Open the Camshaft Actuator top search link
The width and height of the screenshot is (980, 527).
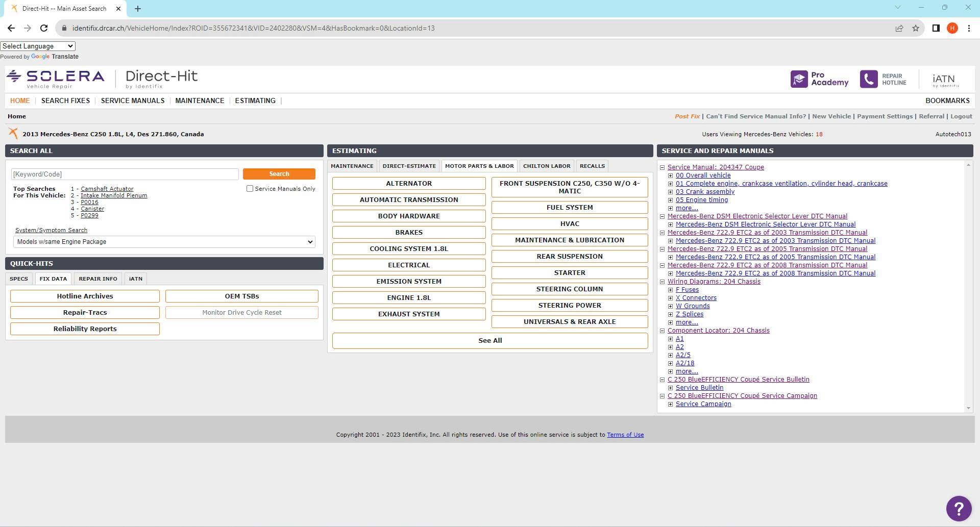[x=107, y=189]
